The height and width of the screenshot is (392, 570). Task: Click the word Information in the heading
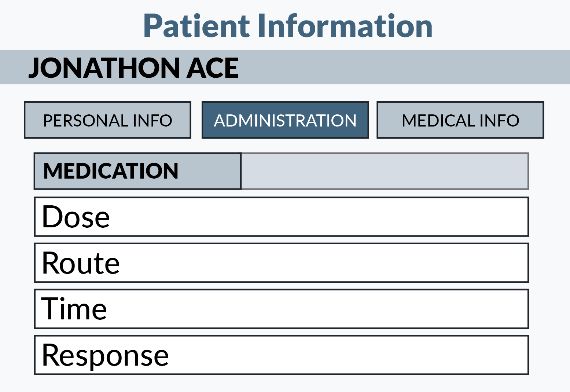click(345, 26)
